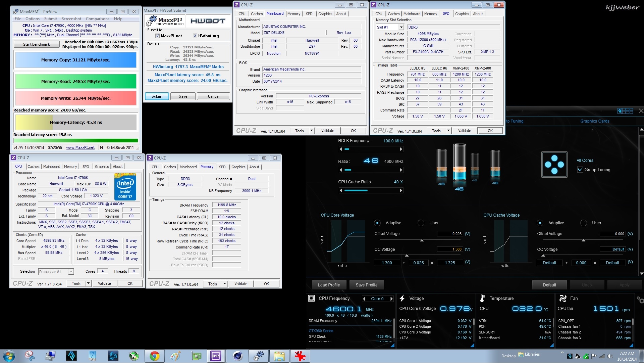Adjust the CPU Core OC Voltage slider
The image size is (644, 363).
tap(407, 256)
